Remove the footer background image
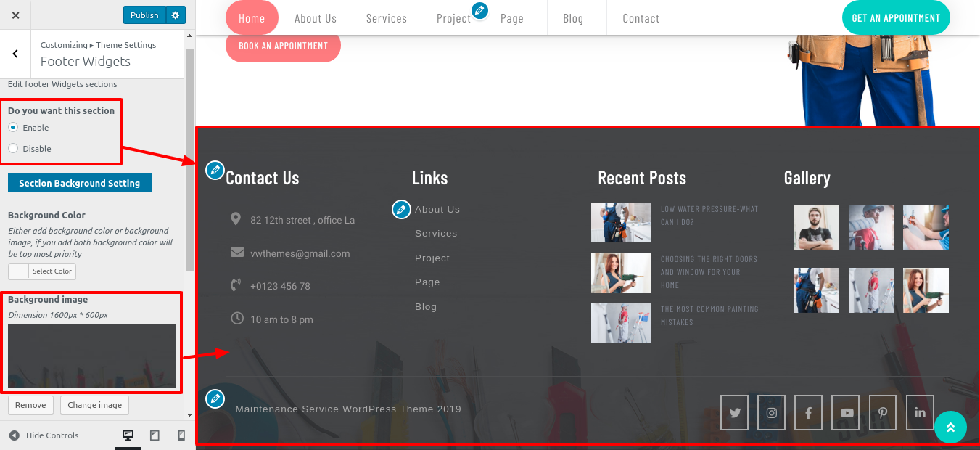Screen dimensions: 980x450 pyautogui.click(x=30, y=405)
